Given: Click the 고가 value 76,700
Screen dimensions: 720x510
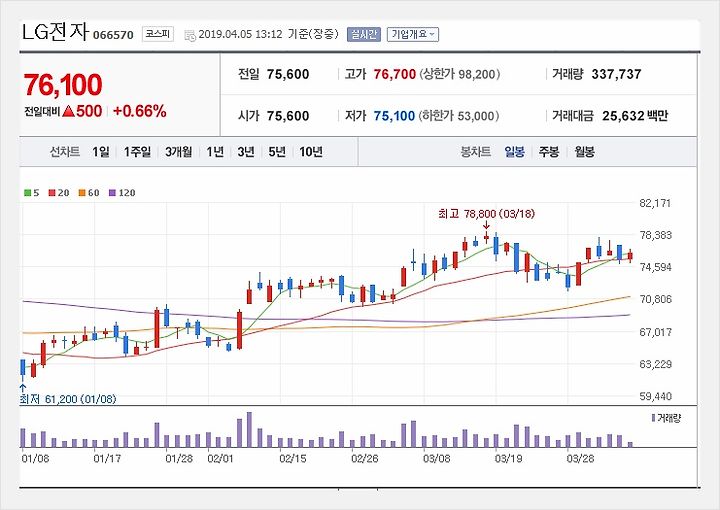Looking at the screenshot, I should pos(394,74).
